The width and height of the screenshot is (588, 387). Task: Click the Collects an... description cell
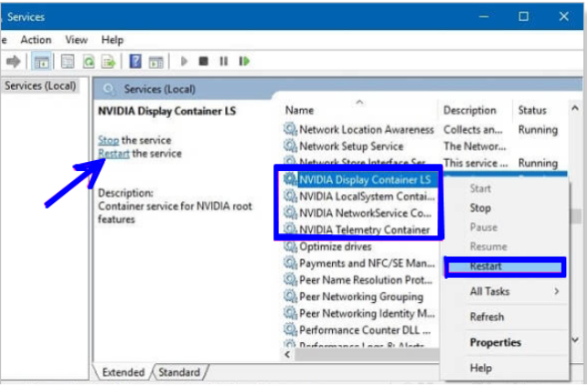(473, 129)
